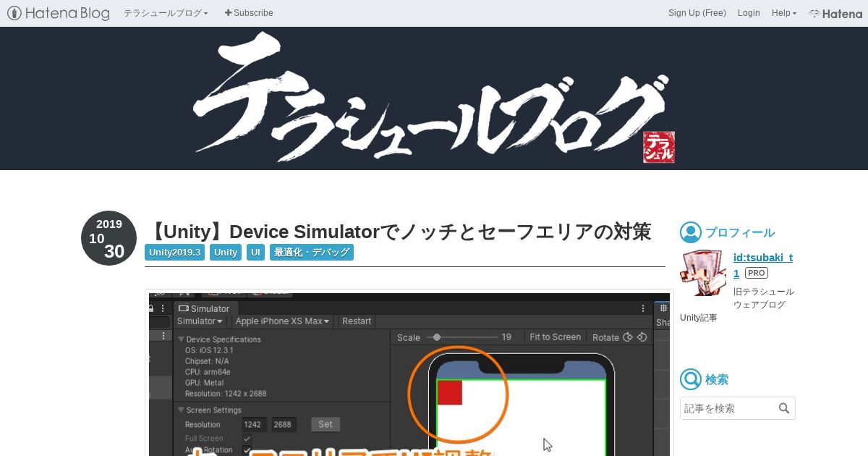This screenshot has height=456, width=868.
Task: Open the テラシュールブログ dropdown menu
Action: click(166, 13)
